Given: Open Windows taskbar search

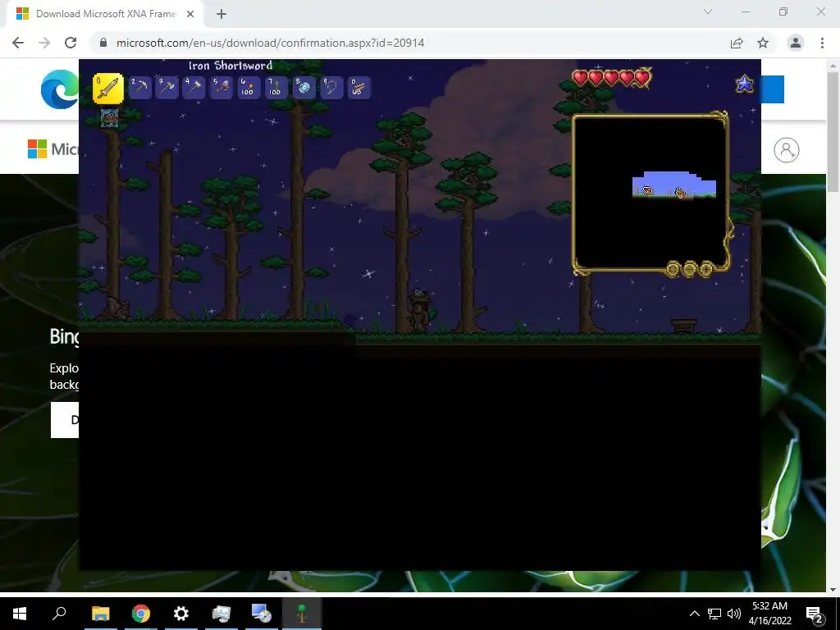Looking at the screenshot, I should point(59,614).
